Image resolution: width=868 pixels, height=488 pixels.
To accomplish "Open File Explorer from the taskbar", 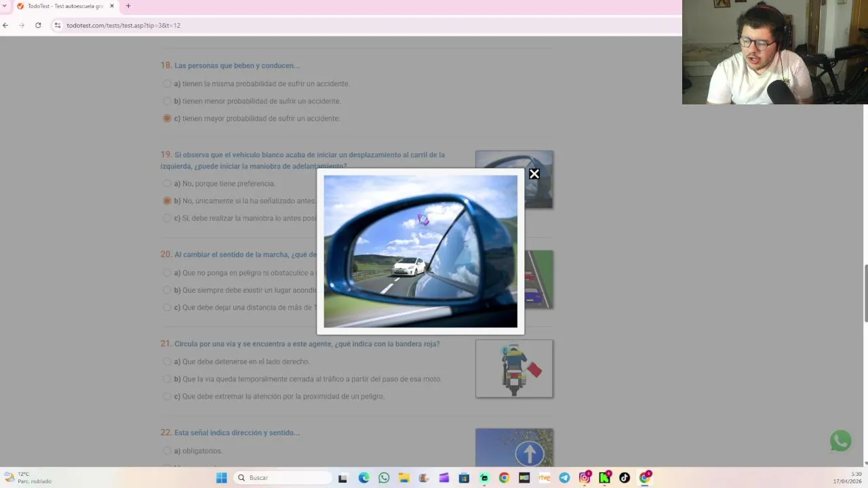I will tap(404, 478).
